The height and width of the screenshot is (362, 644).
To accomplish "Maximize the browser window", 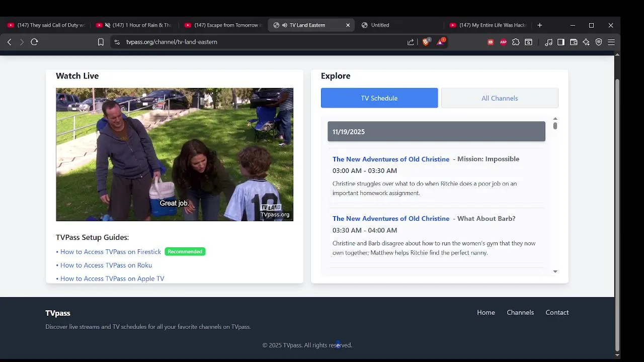I will (592, 25).
